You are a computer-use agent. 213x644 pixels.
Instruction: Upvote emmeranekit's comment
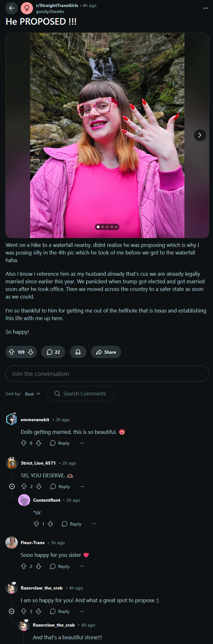(x=24, y=443)
